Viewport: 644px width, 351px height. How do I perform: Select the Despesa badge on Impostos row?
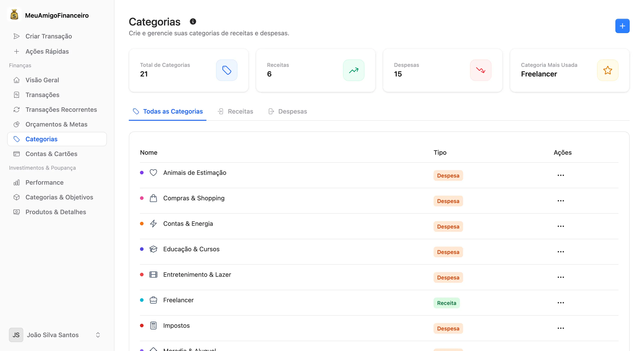(448, 328)
